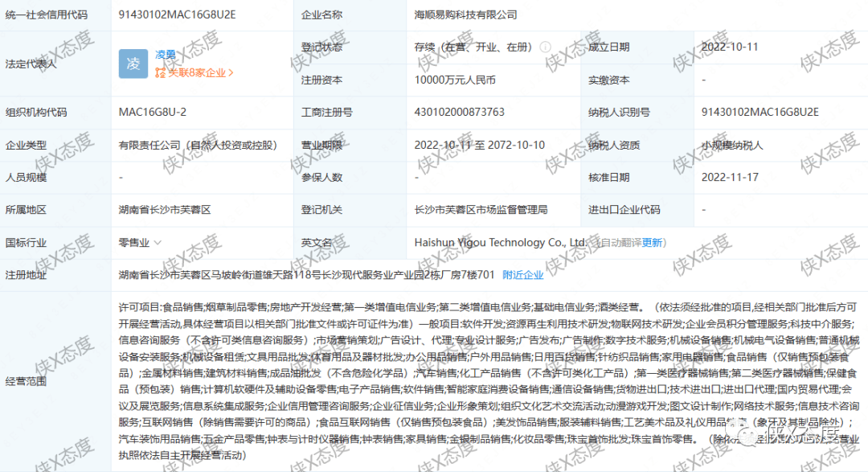Click the 国标行业 label

[26, 243]
